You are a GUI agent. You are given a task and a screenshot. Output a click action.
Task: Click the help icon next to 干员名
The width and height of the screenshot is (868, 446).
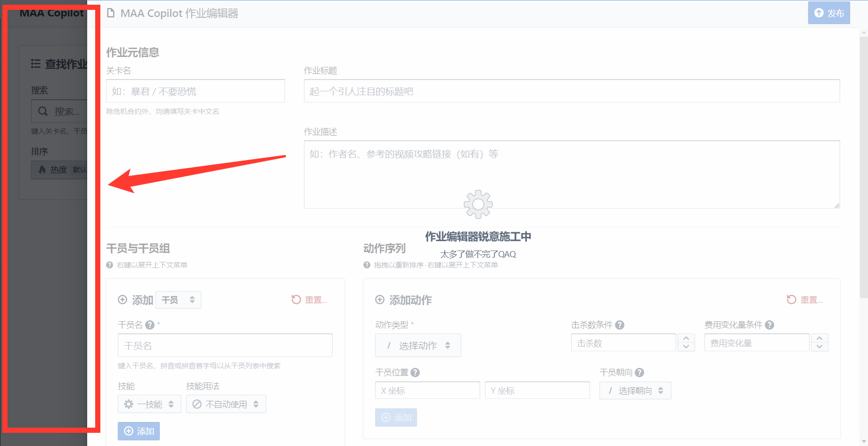coord(150,325)
